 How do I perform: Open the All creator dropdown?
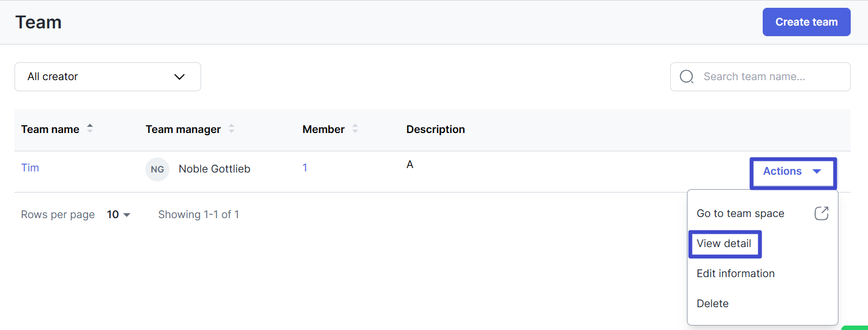[x=108, y=77]
